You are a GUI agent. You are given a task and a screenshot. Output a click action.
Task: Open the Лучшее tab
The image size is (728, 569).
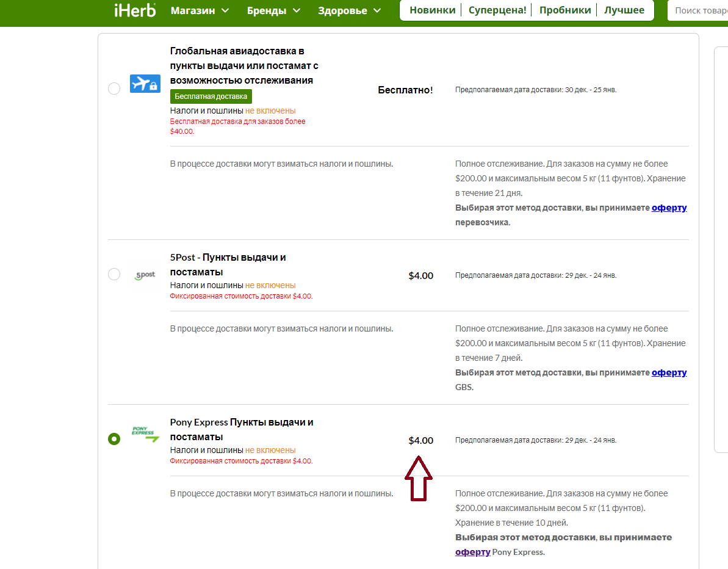(x=624, y=10)
